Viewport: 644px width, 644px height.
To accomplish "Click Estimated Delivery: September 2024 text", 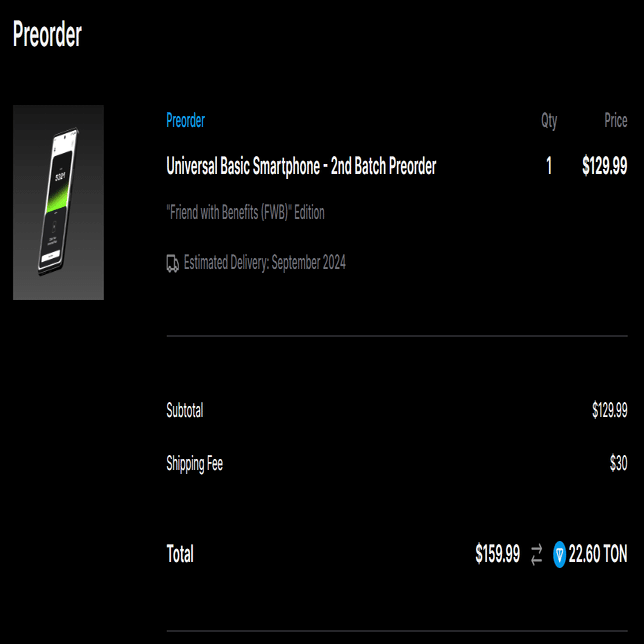I will (264, 262).
